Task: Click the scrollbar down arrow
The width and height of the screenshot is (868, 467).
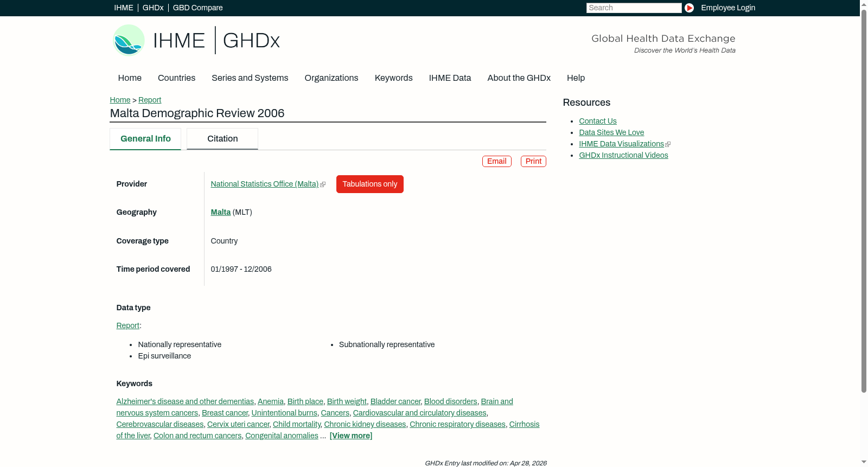Action: coord(864,463)
